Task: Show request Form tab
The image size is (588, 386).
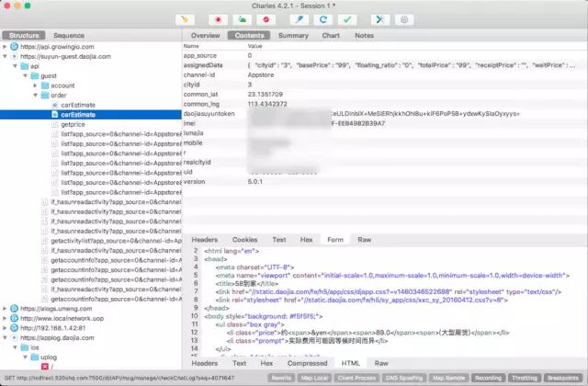Action: 335,239
